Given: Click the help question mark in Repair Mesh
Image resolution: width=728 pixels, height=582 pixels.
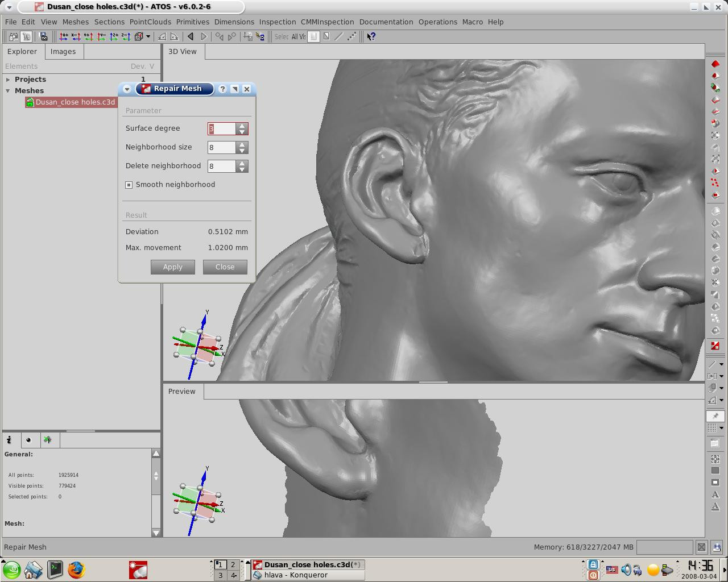Looking at the screenshot, I should (x=222, y=89).
